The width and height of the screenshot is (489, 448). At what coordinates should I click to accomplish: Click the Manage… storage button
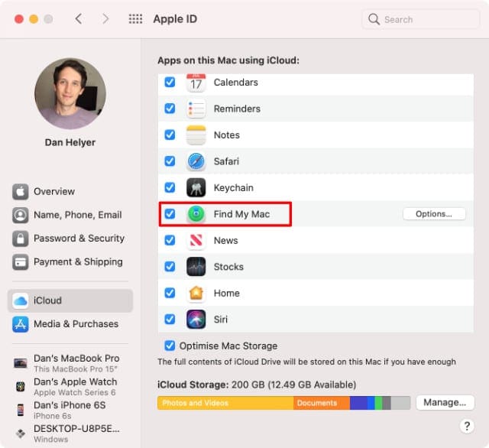[x=445, y=402]
